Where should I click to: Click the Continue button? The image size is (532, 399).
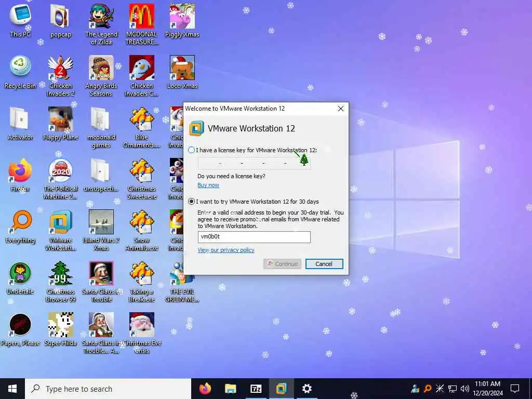coord(282,263)
